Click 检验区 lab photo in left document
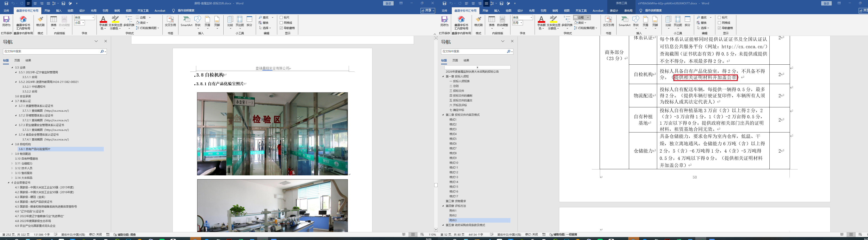Image resolution: width=868 pixels, height=240 pixels. tap(272, 134)
